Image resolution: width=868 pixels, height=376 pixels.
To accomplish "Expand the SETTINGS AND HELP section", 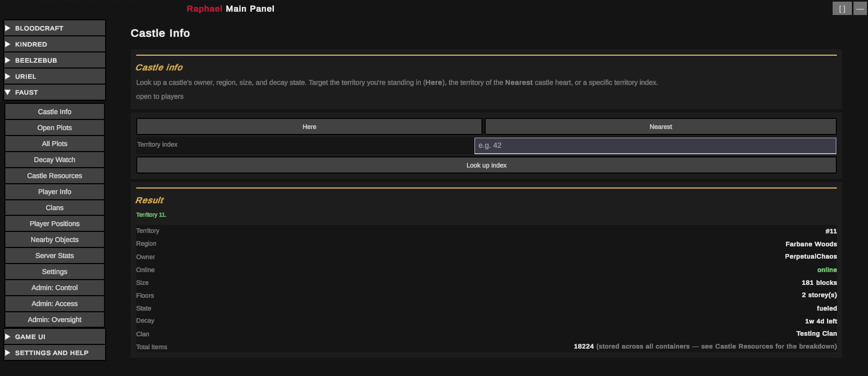I will 55,352.
